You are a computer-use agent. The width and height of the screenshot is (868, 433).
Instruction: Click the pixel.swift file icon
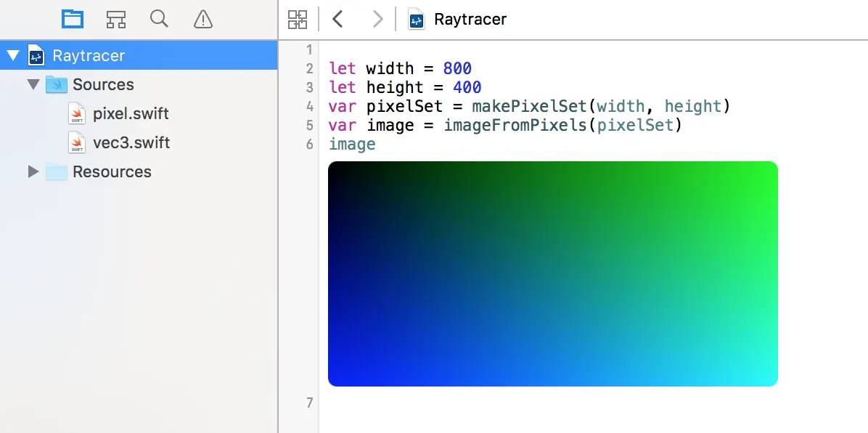[76, 113]
